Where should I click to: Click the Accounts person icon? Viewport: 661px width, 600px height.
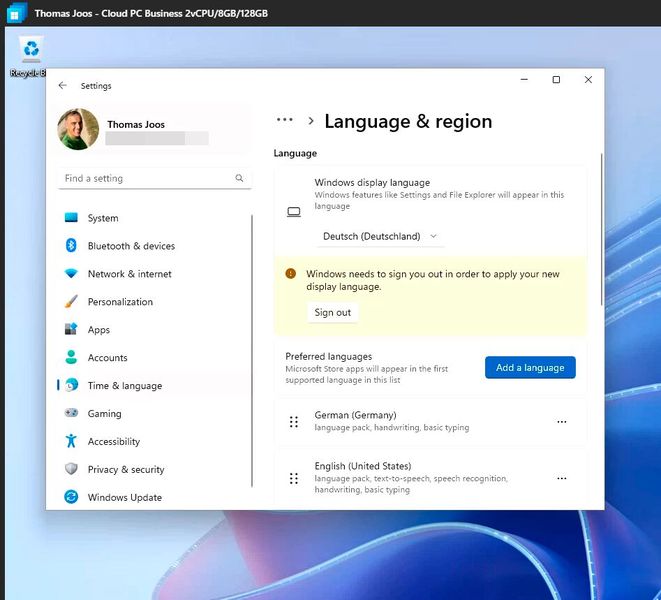click(71, 357)
